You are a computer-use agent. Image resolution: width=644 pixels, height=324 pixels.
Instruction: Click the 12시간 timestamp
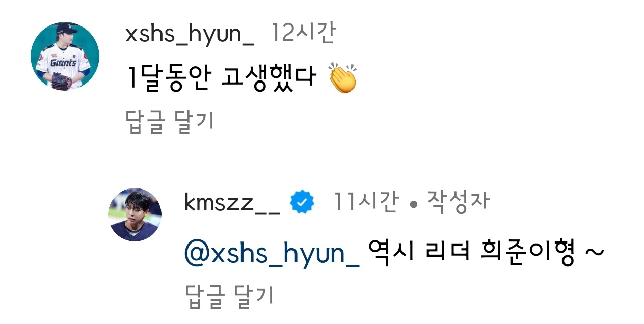pyautogui.click(x=303, y=34)
